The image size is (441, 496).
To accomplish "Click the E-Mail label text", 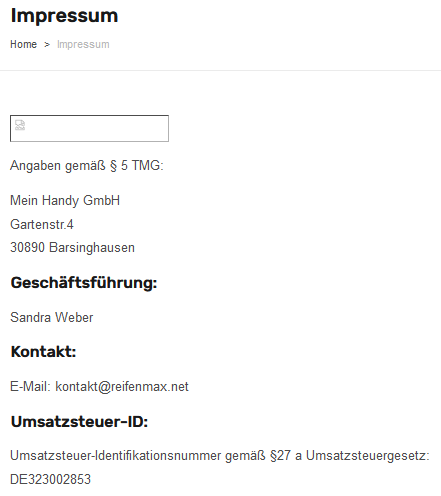I will click(x=30, y=387).
